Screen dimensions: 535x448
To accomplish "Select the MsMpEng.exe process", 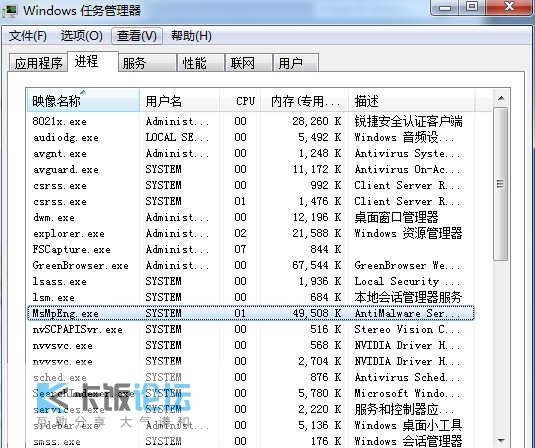I will (x=250, y=313).
